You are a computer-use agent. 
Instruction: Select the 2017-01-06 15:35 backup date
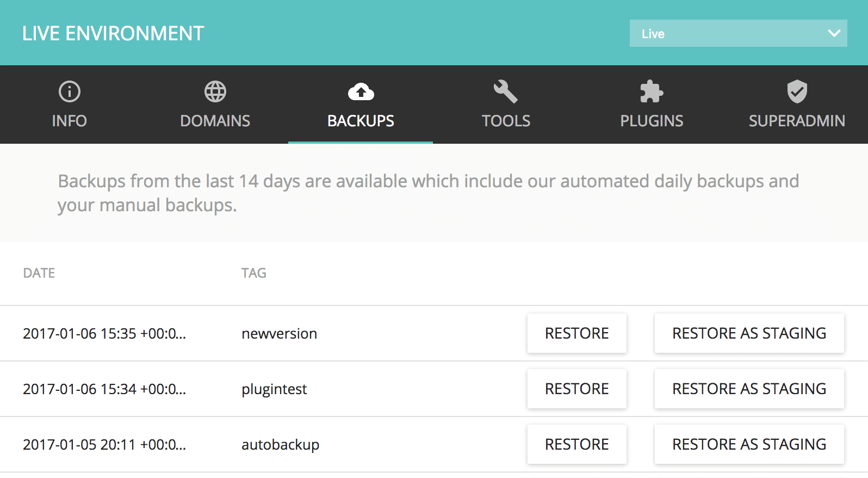tap(104, 334)
